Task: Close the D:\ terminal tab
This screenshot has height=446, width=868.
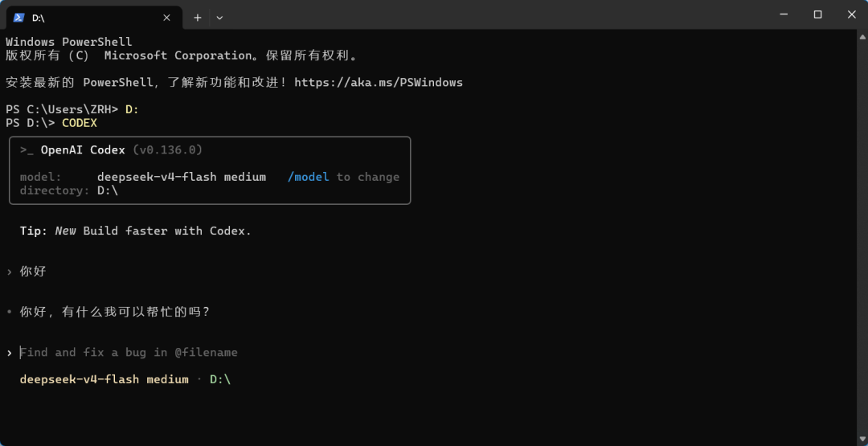Action: pyautogui.click(x=166, y=18)
